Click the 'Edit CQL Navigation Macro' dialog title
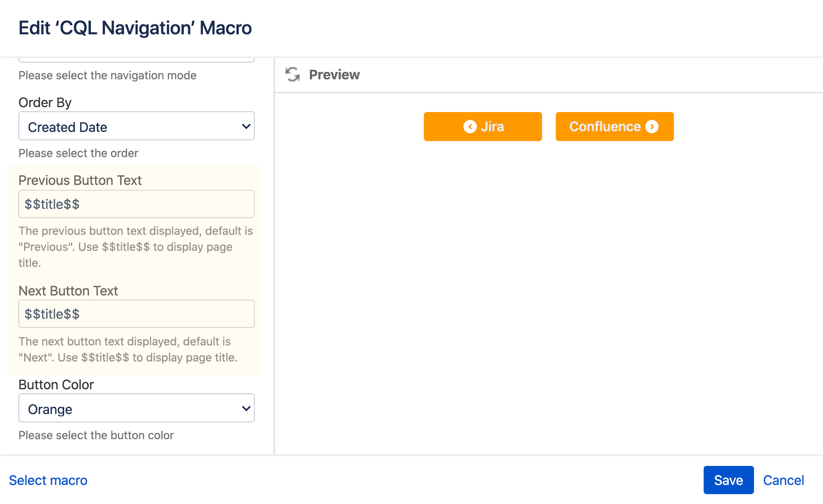The image size is (823, 504). pos(135,28)
